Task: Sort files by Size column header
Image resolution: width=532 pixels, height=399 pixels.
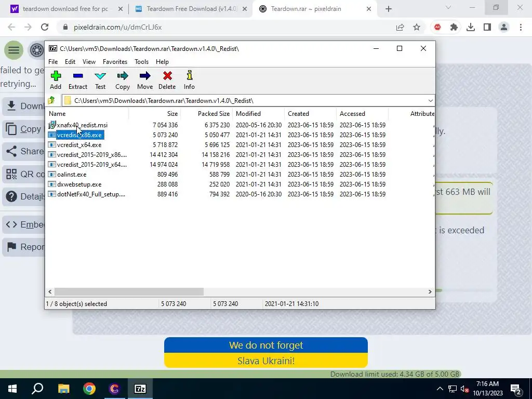Action: coord(154,114)
